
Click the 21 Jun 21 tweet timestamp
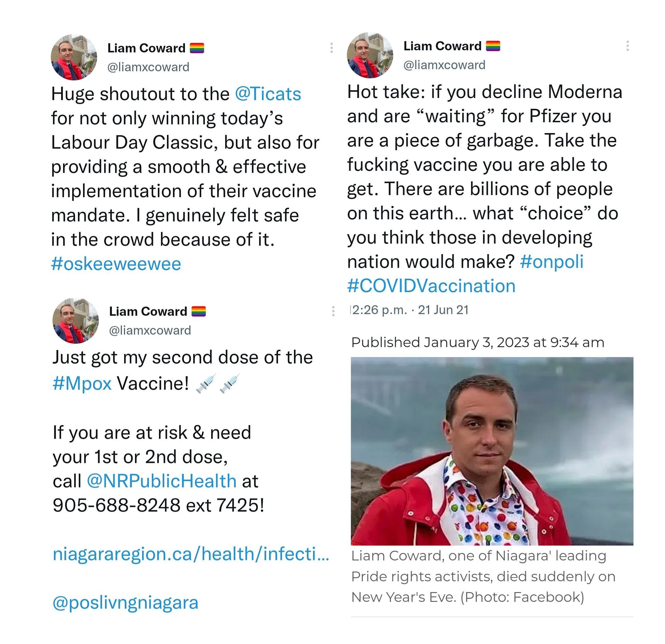[443, 310]
